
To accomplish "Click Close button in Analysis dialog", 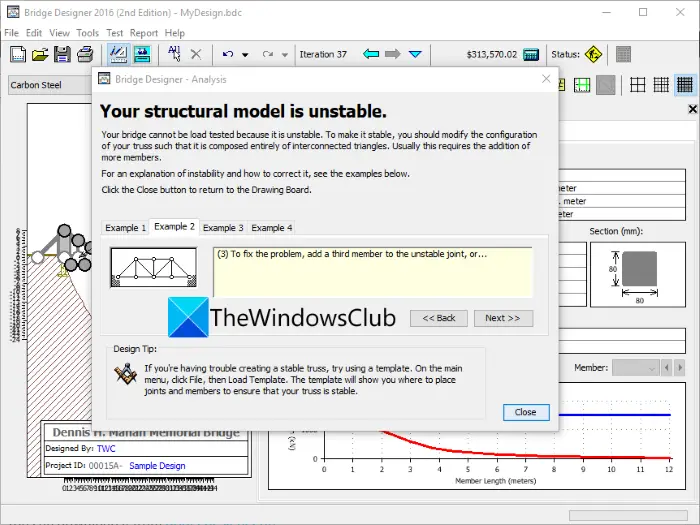I will pos(526,412).
